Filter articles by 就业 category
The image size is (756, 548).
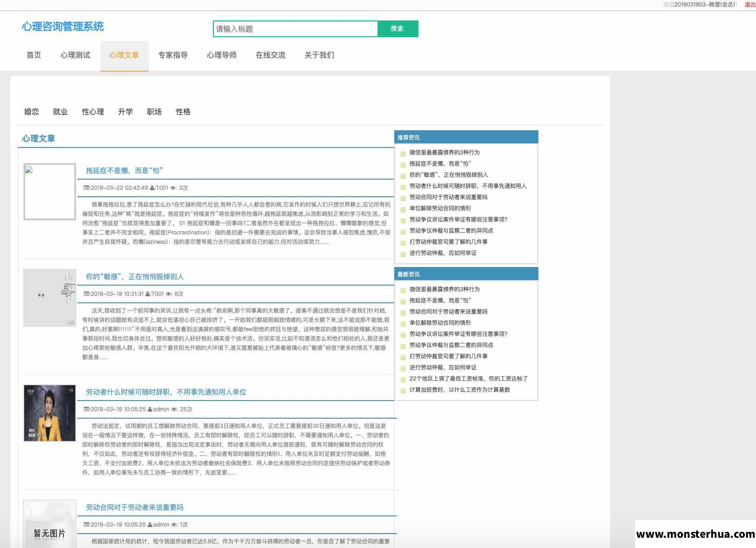60,112
